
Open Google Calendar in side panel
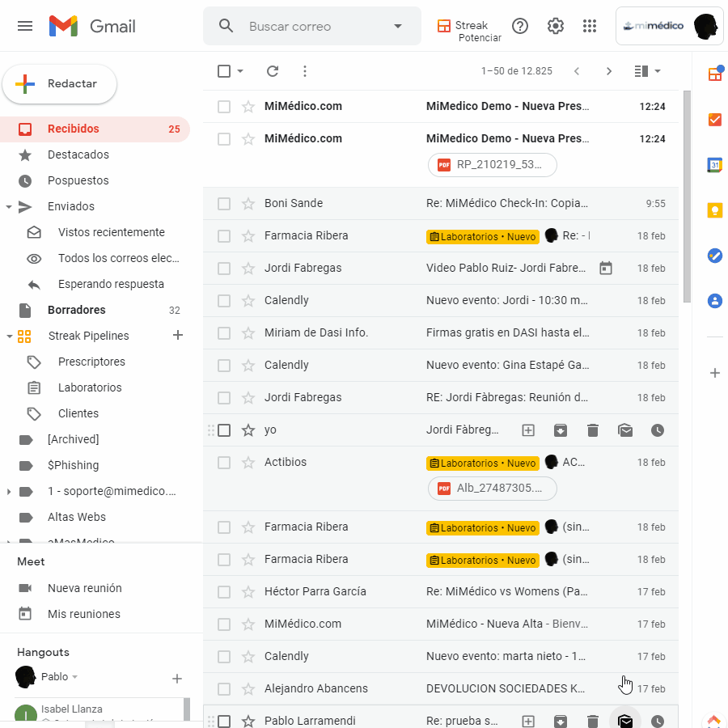tap(714, 165)
